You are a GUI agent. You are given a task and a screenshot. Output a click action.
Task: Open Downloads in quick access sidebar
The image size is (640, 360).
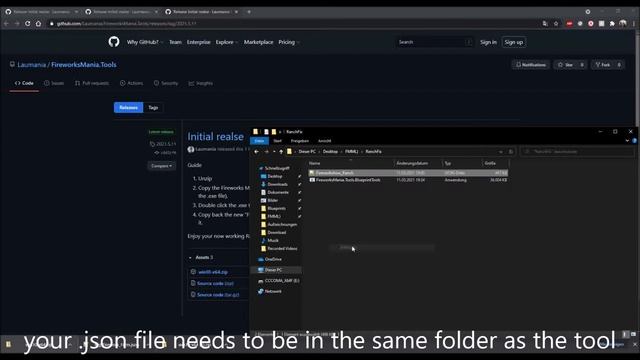point(278,184)
